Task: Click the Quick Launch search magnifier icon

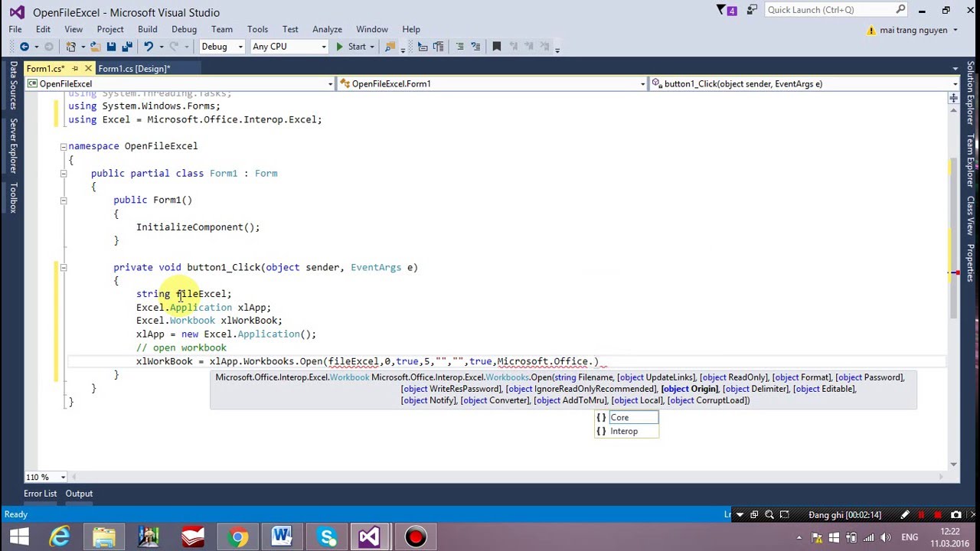Action: (x=900, y=10)
